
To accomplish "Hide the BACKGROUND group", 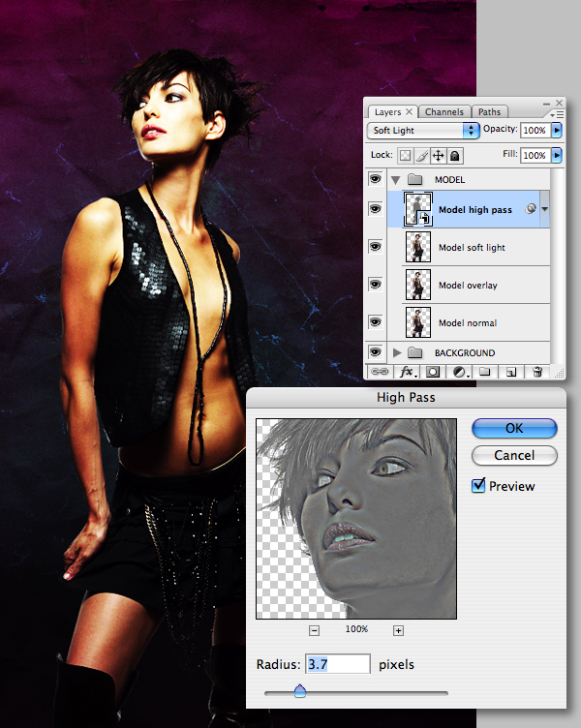I will (376, 352).
